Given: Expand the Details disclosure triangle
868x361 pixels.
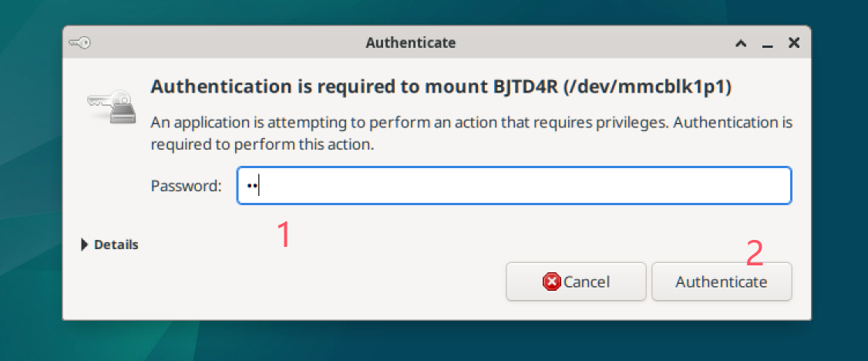Looking at the screenshot, I should [84, 245].
